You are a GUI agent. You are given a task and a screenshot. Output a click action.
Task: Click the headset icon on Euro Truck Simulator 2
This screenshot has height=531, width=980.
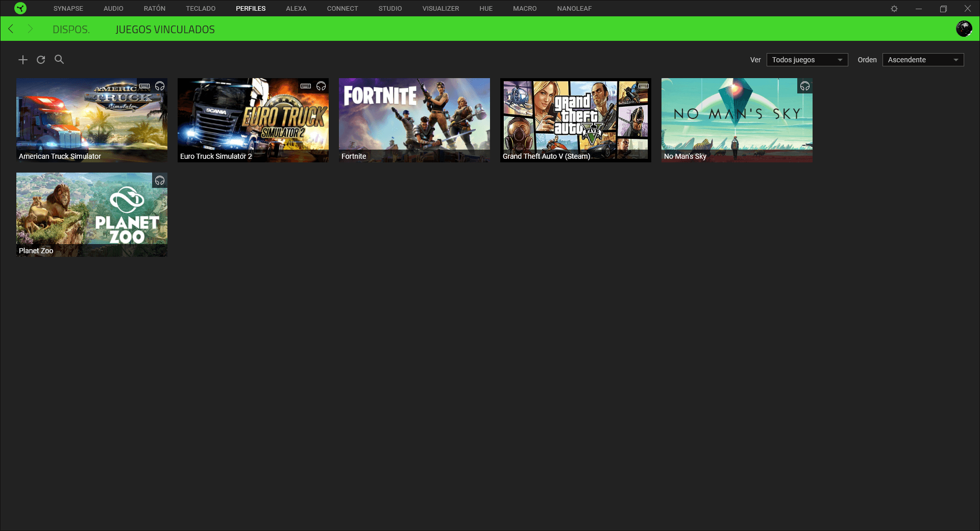click(x=321, y=86)
